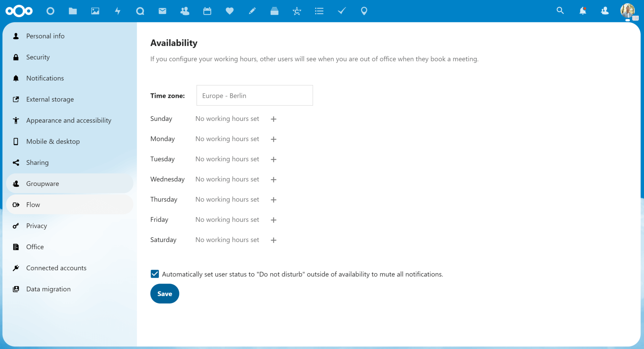
Task: Open the Maps app with the location pin
Action: tap(364, 11)
